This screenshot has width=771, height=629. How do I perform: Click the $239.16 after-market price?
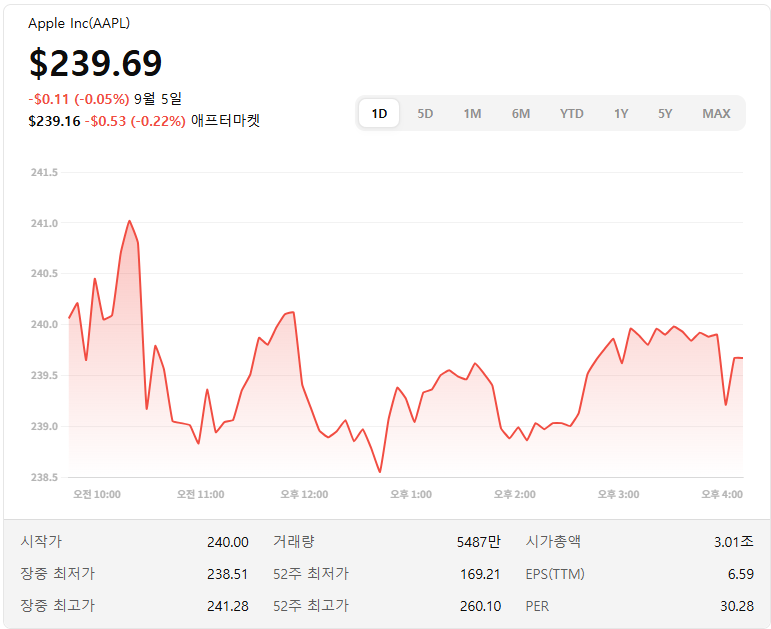tap(54, 121)
